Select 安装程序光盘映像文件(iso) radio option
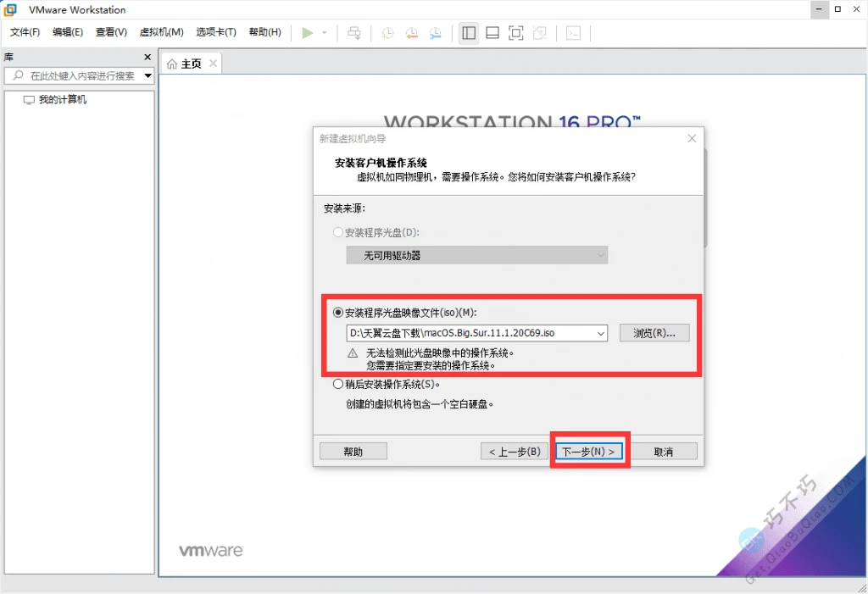868x594 pixels. (337, 313)
